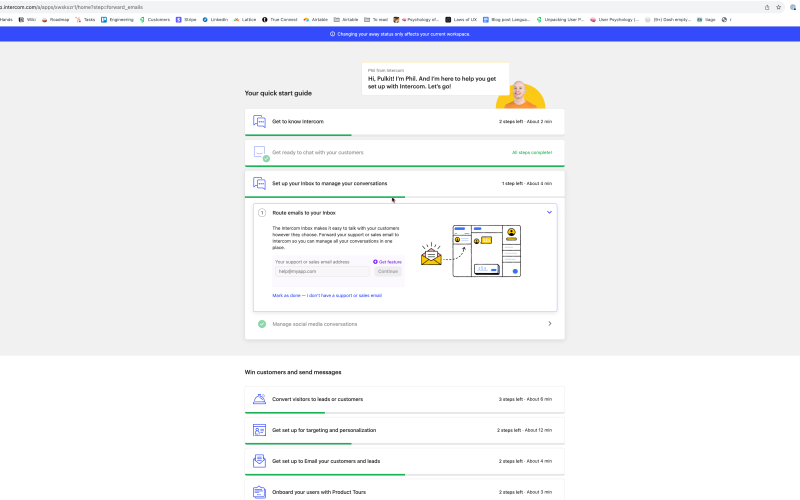Click Phil's avatar picture
The height and width of the screenshot is (500, 800).
point(519,95)
